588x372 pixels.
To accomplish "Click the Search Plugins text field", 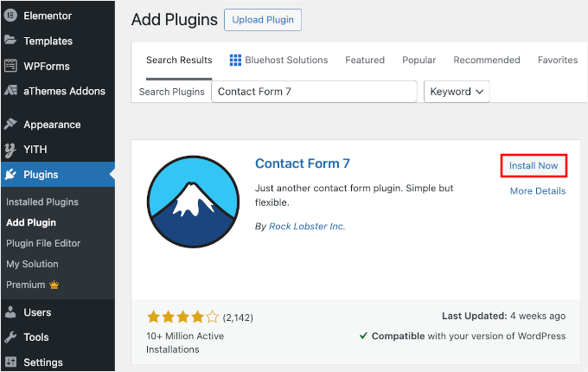I will [x=315, y=92].
